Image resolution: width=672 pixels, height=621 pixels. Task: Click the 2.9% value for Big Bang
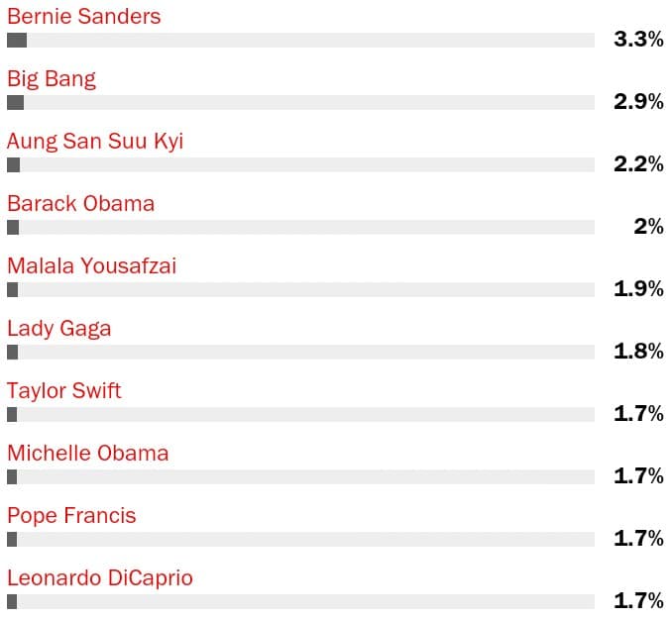point(638,102)
